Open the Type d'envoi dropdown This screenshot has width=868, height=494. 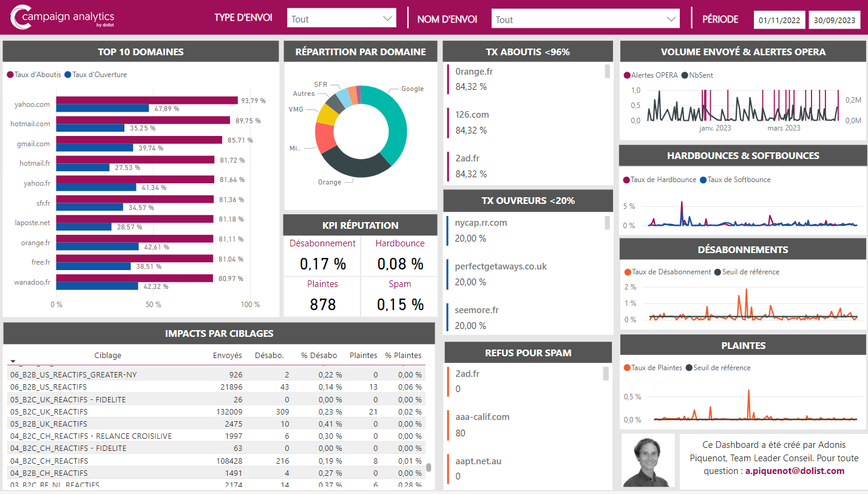(x=341, y=19)
